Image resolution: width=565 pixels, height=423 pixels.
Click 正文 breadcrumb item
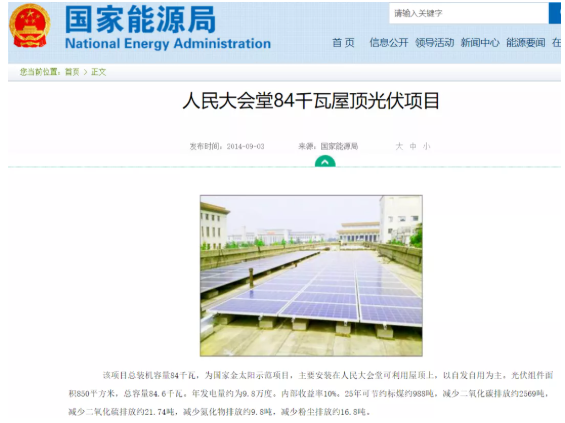[98, 72]
